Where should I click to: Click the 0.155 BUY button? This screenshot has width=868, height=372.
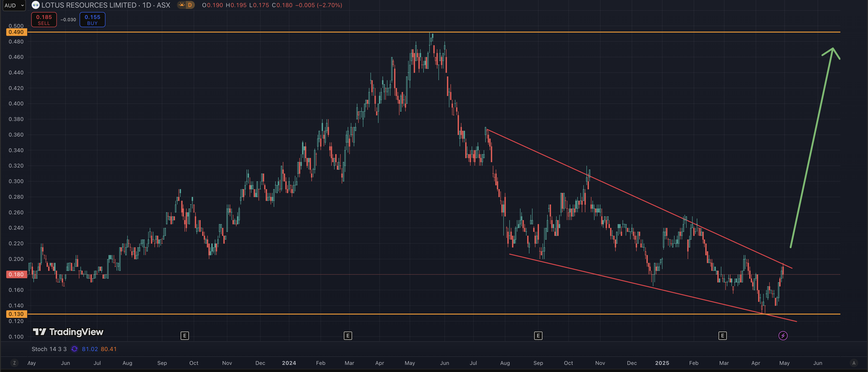(92, 20)
